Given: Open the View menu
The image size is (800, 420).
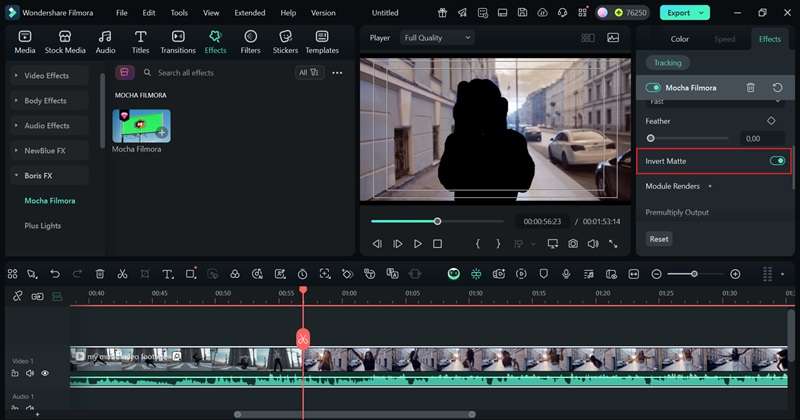Looking at the screenshot, I should (x=211, y=13).
